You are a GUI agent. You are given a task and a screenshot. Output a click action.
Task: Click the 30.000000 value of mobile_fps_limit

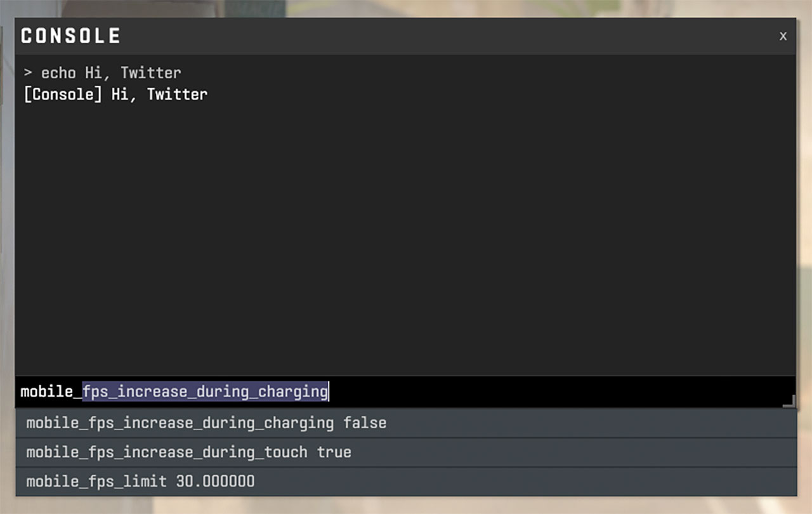[x=215, y=482]
